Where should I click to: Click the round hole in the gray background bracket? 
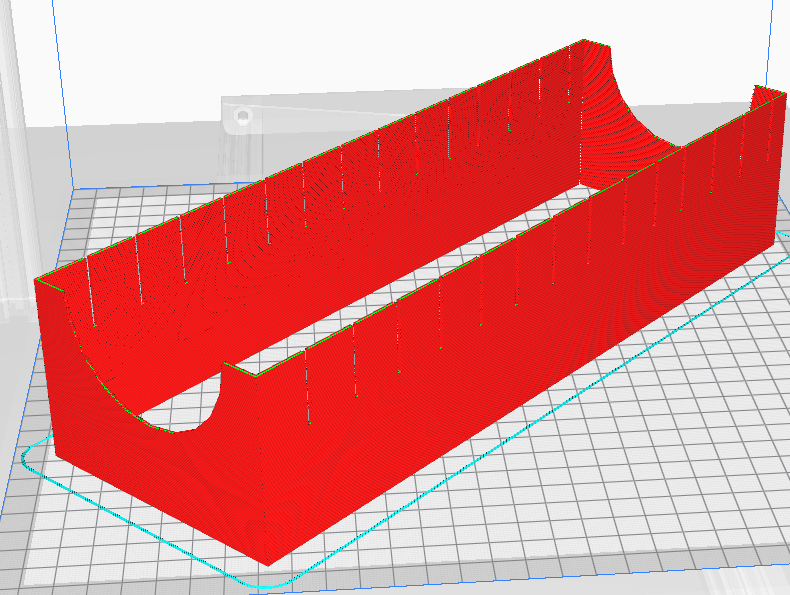coord(242,117)
